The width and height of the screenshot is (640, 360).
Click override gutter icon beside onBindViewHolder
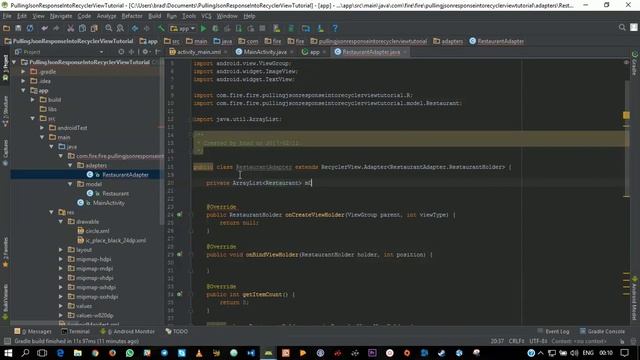coord(180,254)
